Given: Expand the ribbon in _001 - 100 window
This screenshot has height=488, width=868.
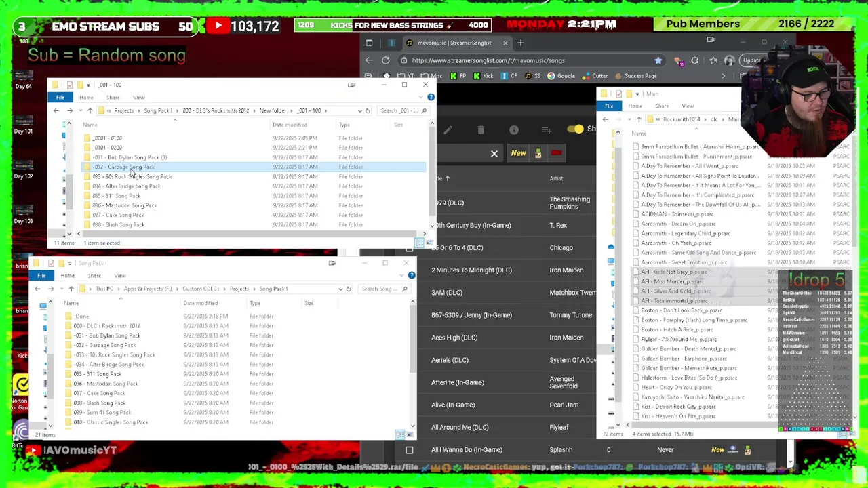Looking at the screenshot, I should click(422, 98).
